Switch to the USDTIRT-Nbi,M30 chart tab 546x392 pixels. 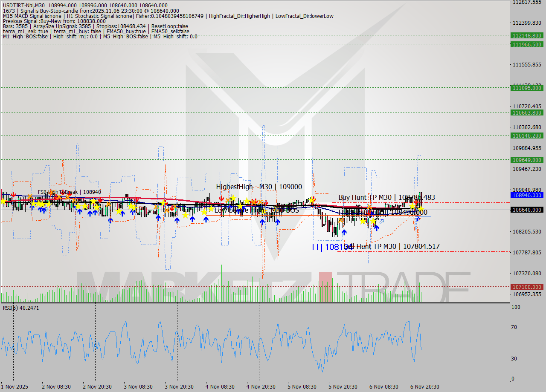[x=26, y=5]
